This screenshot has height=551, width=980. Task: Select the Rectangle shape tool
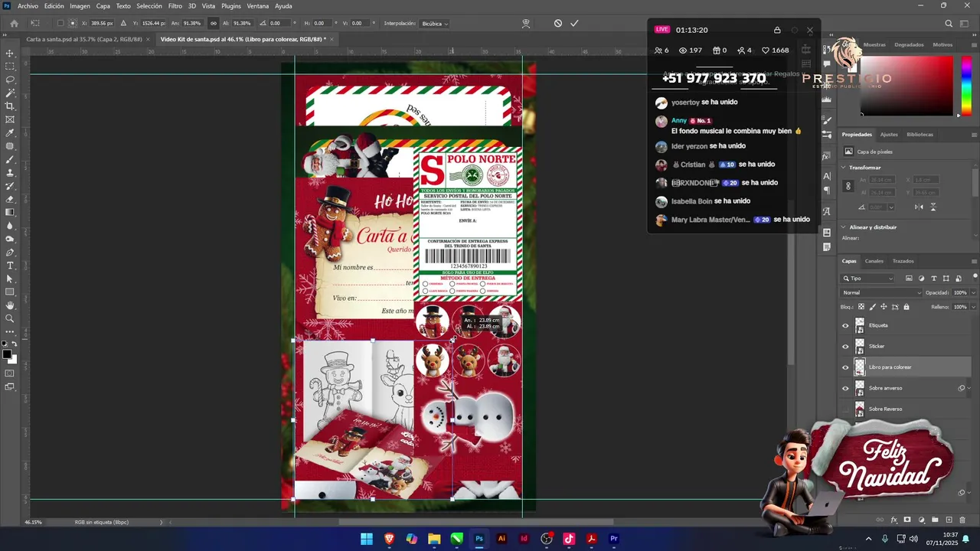click(x=10, y=292)
